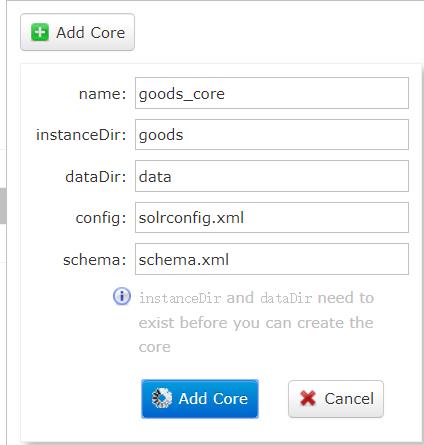Click the instanceDir: field label
This screenshot has height=445, width=424.
(x=81, y=135)
